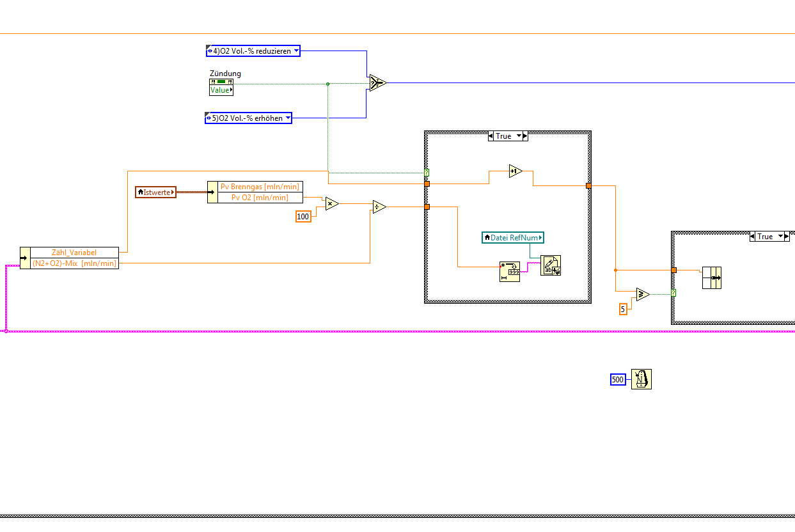Image resolution: width=795 pixels, height=532 pixels.
Task: Click the enum increment arrows on '4)O2 Vol.-% reduzieren'
Action: pos(209,51)
